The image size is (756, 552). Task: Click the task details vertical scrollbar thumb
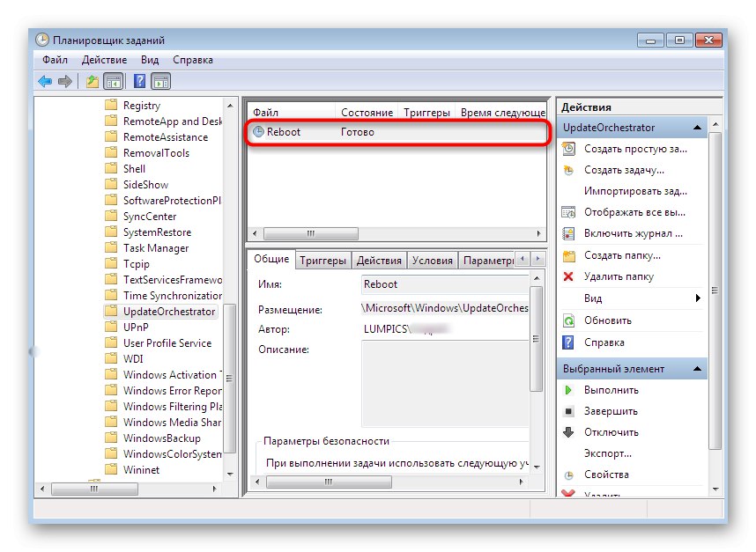coord(536,339)
